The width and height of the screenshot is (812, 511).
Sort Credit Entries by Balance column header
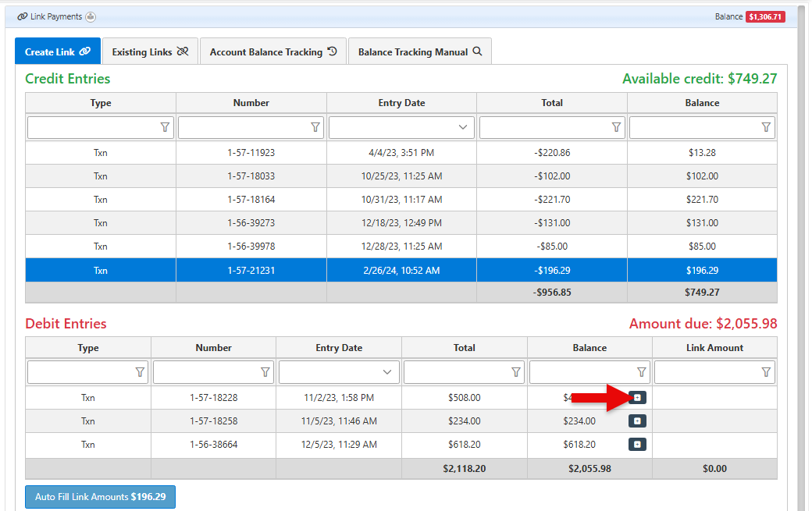[x=702, y=103]
